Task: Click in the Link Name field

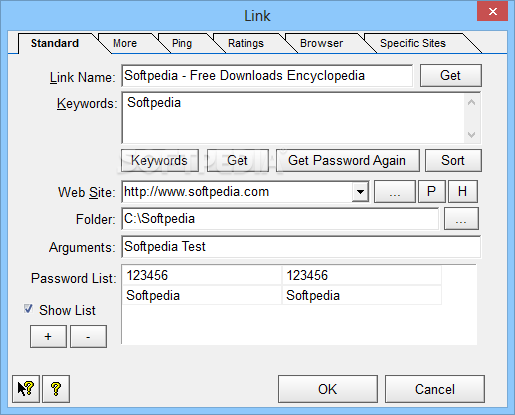Action: (267, 76)
